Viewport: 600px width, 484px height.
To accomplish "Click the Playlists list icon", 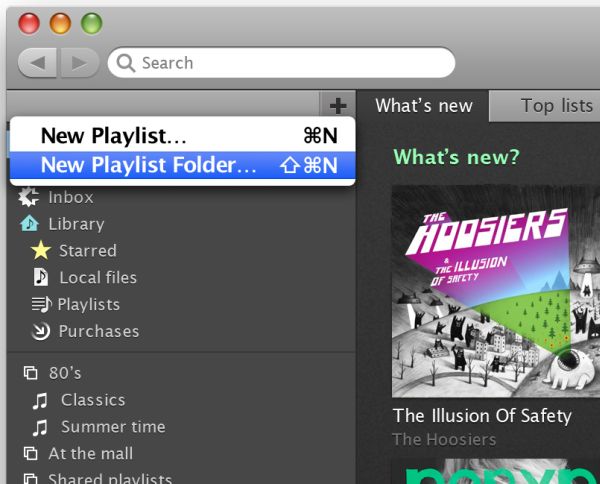I will click(41, 305).
